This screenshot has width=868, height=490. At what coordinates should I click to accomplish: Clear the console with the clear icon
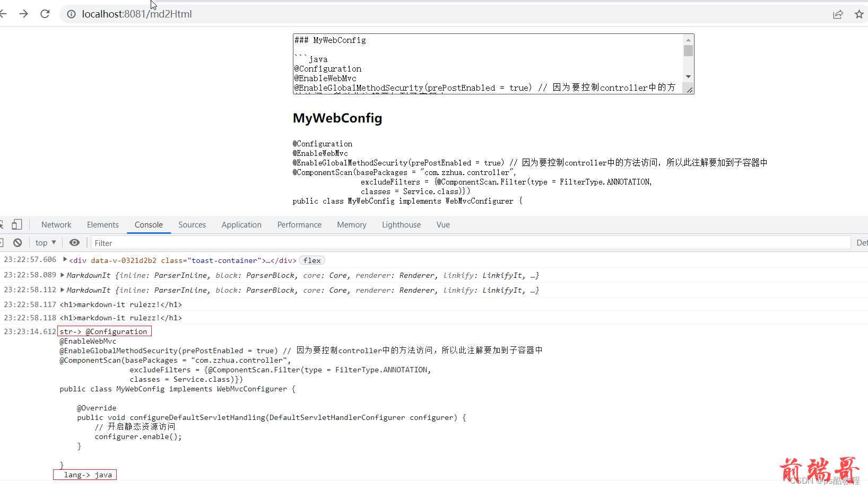click(18, 242)
